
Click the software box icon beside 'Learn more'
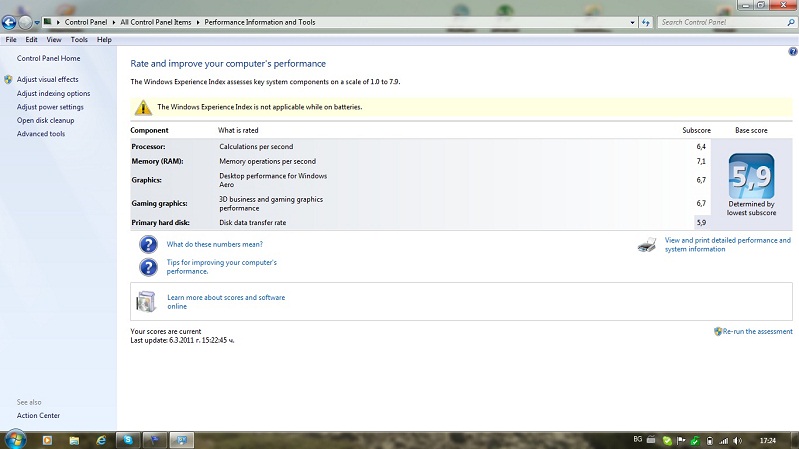pyautogui.click(x=147, y=301)
